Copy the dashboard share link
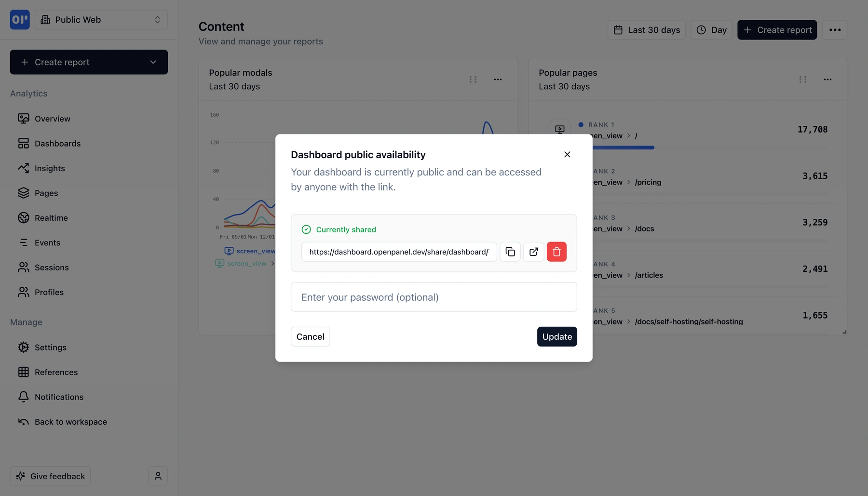 pos(510,252)
